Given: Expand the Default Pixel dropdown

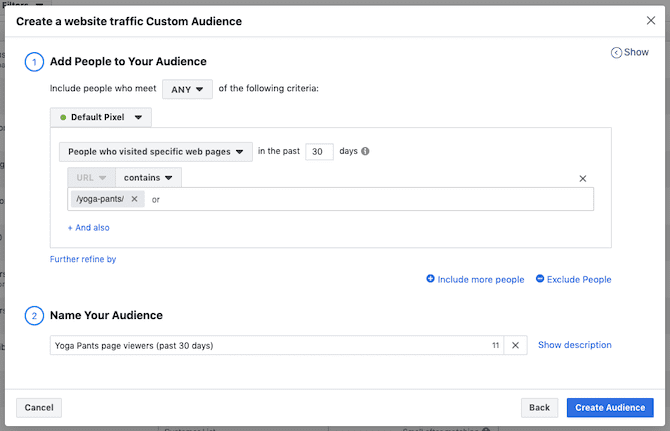Looking at the screenshot, I should (101, 117).
